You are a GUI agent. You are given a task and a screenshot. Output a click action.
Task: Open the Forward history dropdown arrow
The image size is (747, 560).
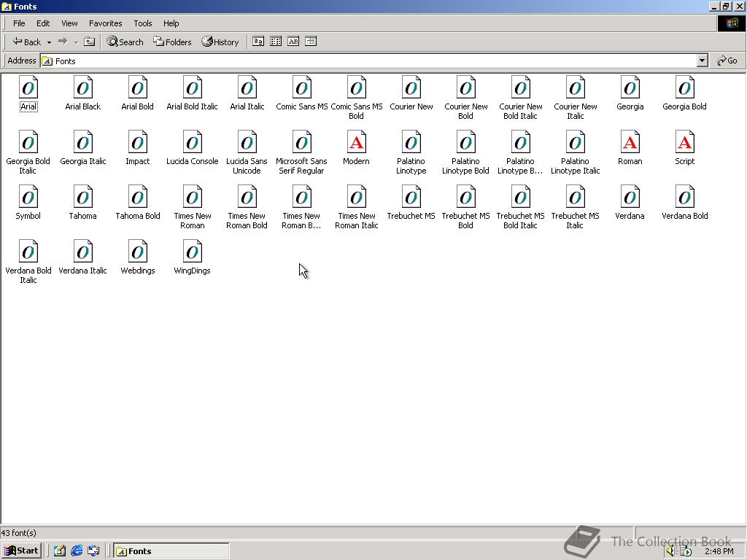[x=76, y=42]
